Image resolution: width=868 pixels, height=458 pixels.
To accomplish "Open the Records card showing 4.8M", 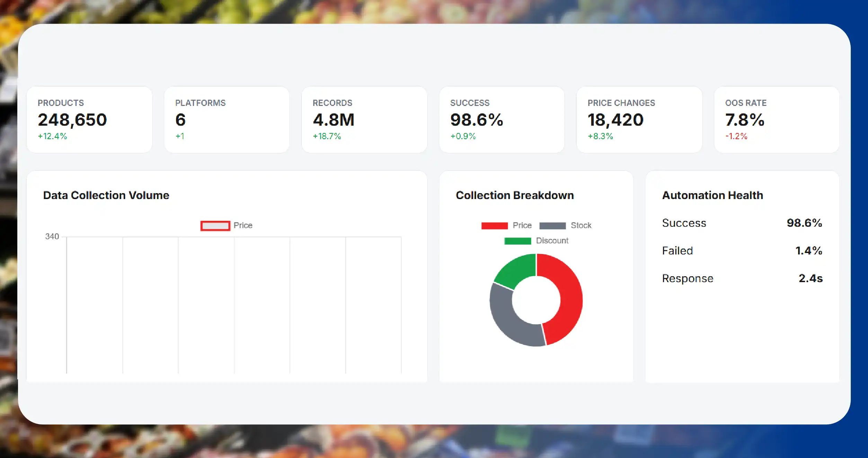I will coord(364,120).
